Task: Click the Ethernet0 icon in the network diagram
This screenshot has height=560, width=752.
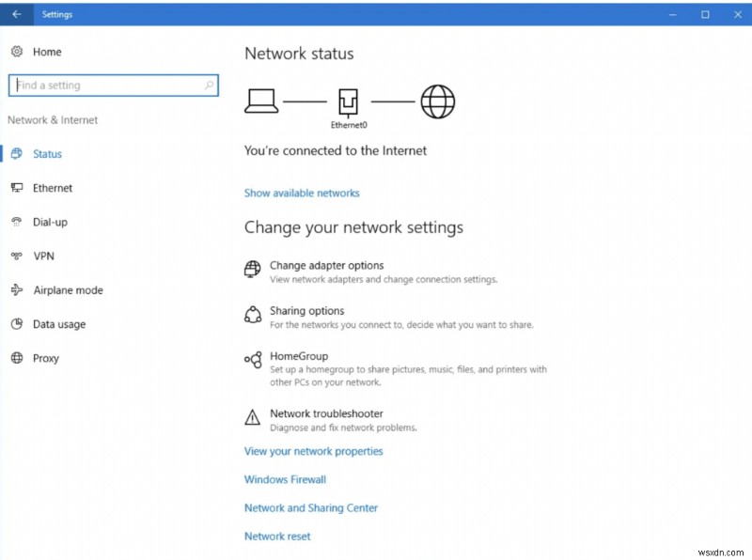Action: pyautogui.click(x=348, y=100)
